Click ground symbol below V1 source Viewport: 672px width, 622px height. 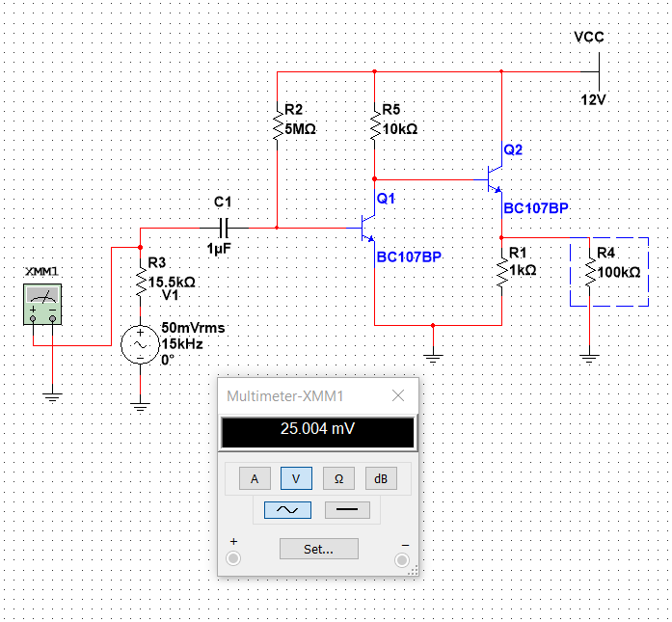point(140,407)
